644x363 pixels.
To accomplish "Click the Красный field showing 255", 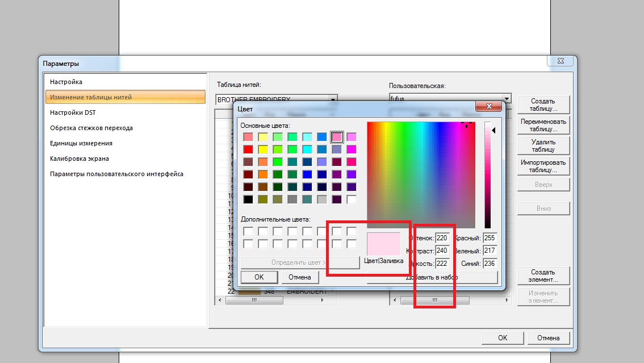I will pos(489,238).
